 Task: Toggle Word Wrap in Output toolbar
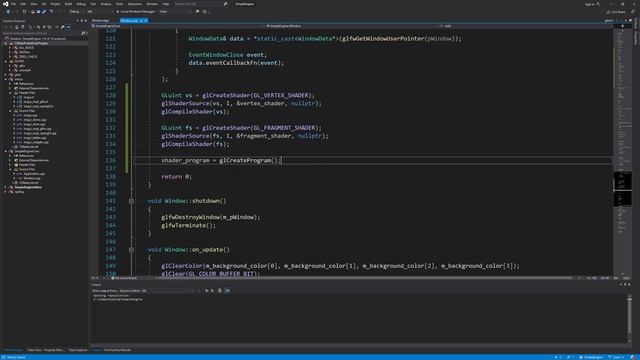pos(227,291)
